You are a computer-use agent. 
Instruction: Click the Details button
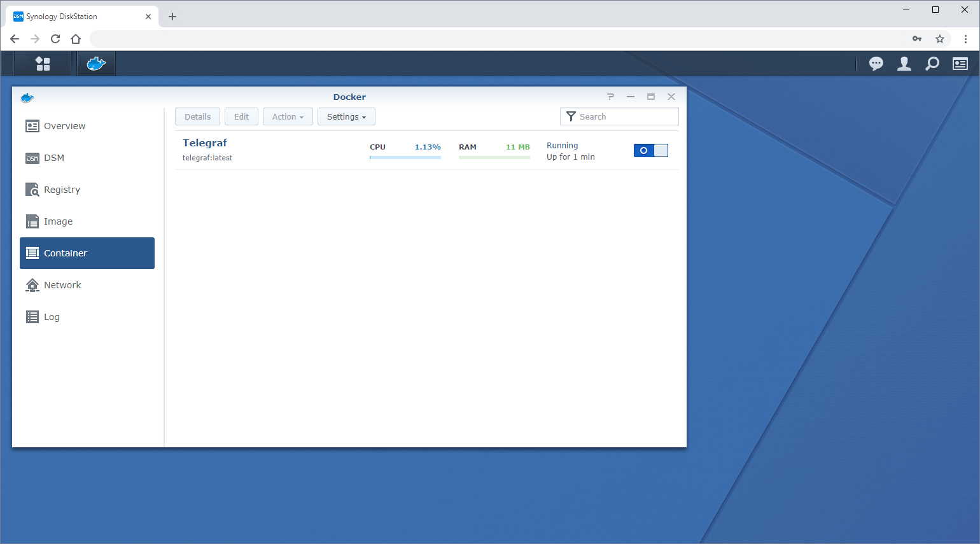pyautogui.click(x=197, y=116)
